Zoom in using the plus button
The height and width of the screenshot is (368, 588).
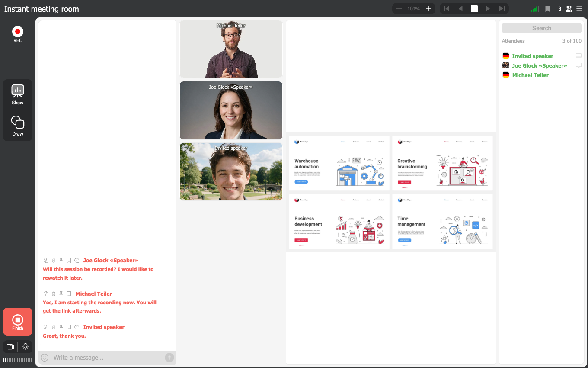click(428, 9)
